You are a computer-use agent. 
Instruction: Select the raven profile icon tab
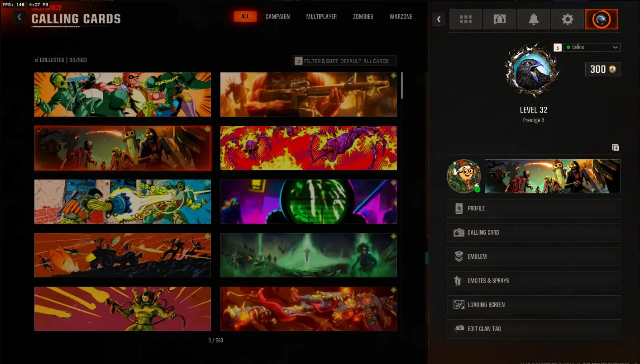[601, 19]
